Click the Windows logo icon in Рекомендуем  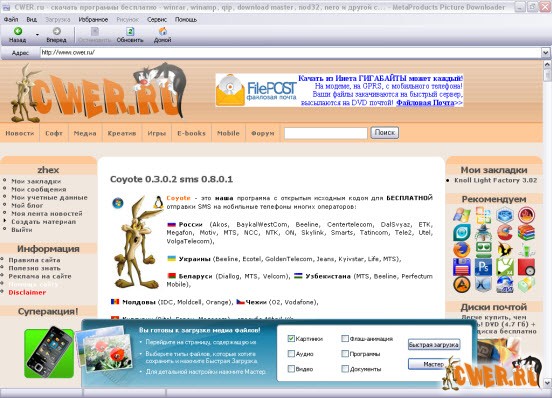(462, 215)
